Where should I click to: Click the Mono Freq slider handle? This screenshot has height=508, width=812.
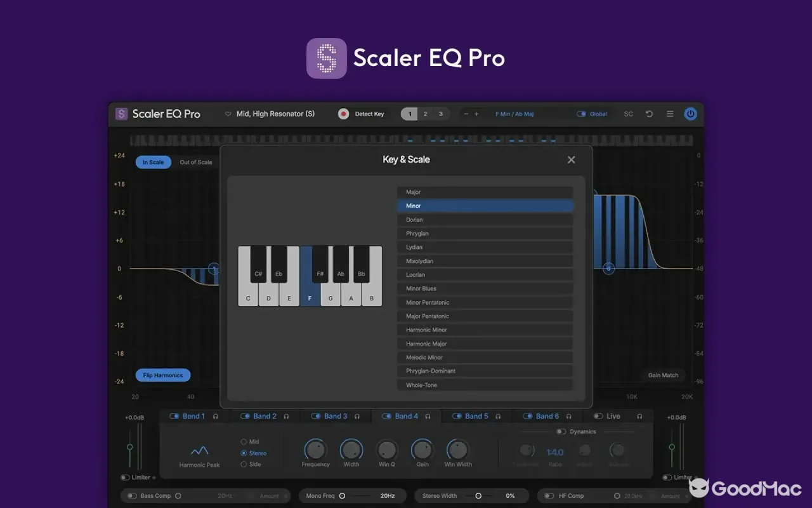[342, 496]
